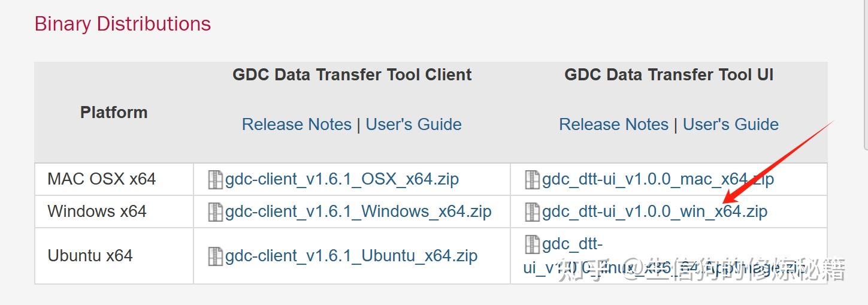Download gdc-client_v1.6.1_Ubuntu_x64.zip
The width and height of the screenshot is (868, 305).
(x=351, y=256)
